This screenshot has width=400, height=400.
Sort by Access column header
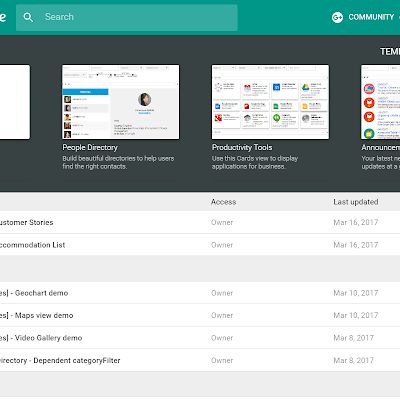click(x=223, y=202)
